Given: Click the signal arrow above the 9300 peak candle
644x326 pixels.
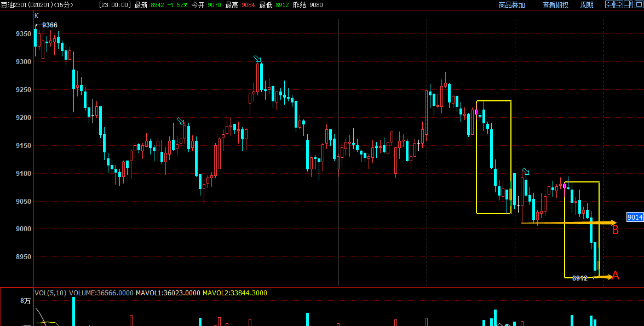Looking at the screenshot, I should tap(257, 59).
